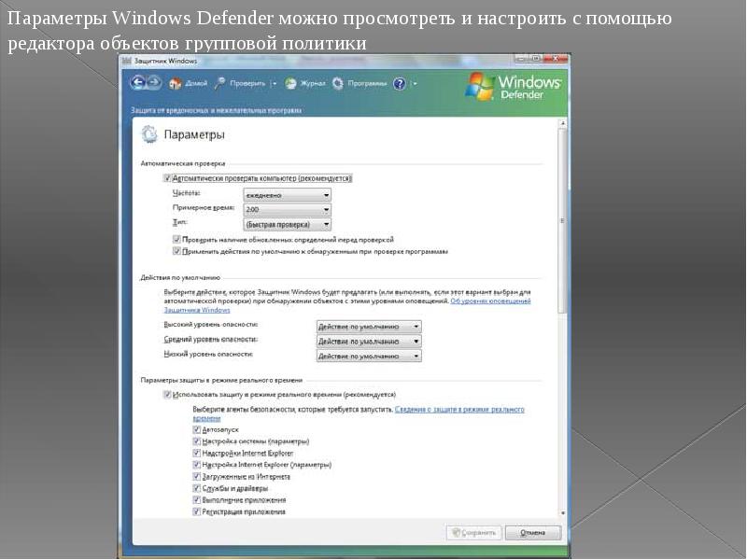Open the scan options arrow beside Проверить
This screenshot has width=747, height=560.
(274, 84)
